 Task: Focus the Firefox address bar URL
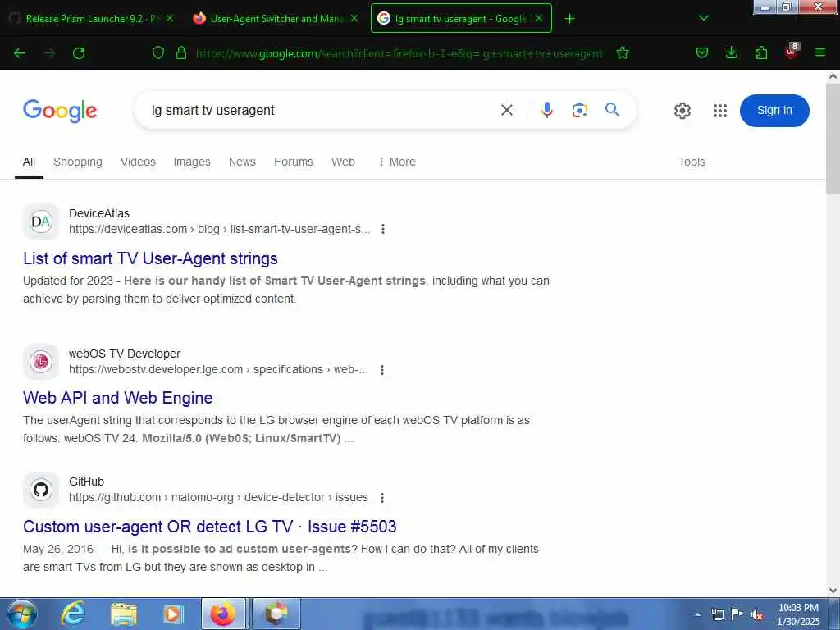(x=399, y=53)
